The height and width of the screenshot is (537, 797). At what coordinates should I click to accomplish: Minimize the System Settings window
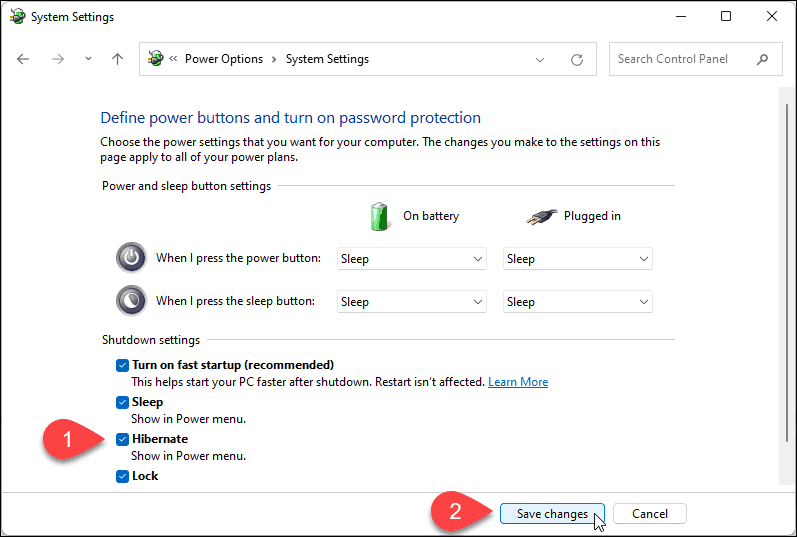click(x=681, y=17)
